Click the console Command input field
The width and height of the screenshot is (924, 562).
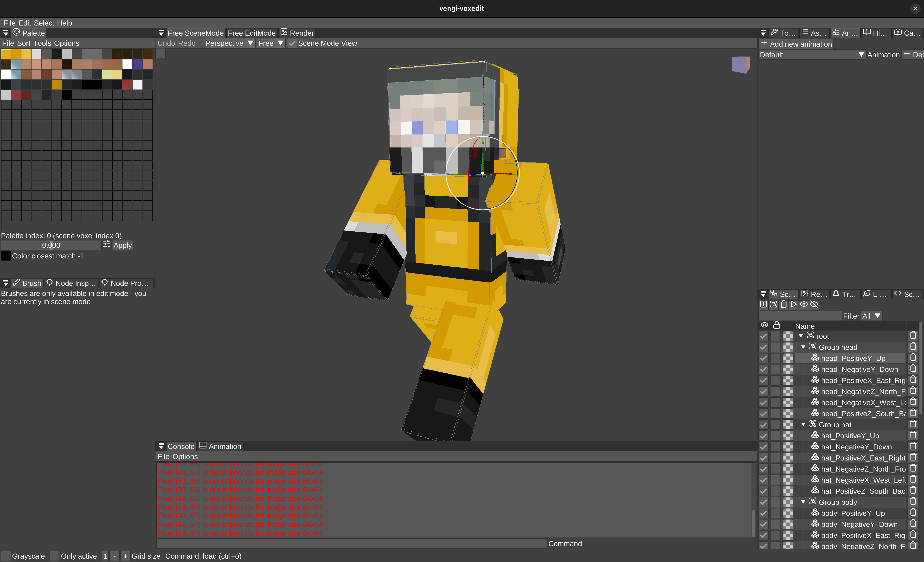click(351, 544)
